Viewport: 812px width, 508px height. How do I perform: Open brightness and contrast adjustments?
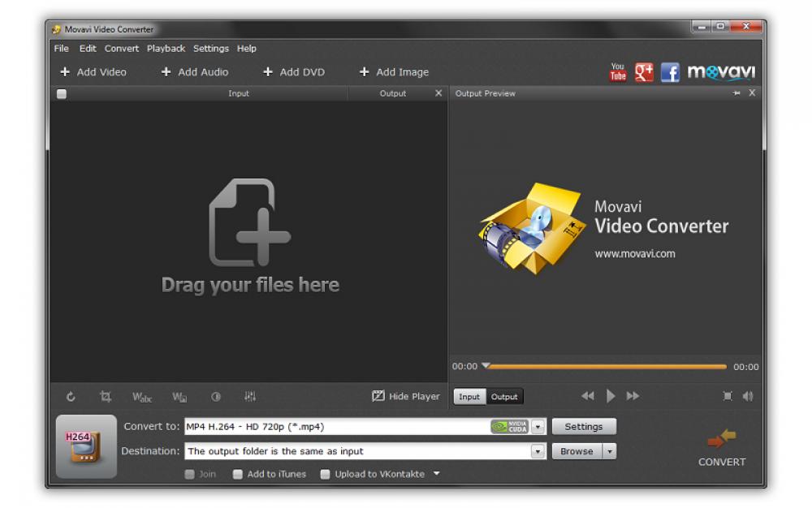(215, 396)
